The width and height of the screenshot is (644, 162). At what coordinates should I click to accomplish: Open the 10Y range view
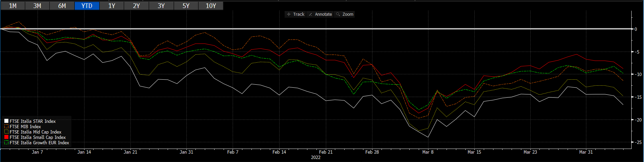tap(211, 6)
